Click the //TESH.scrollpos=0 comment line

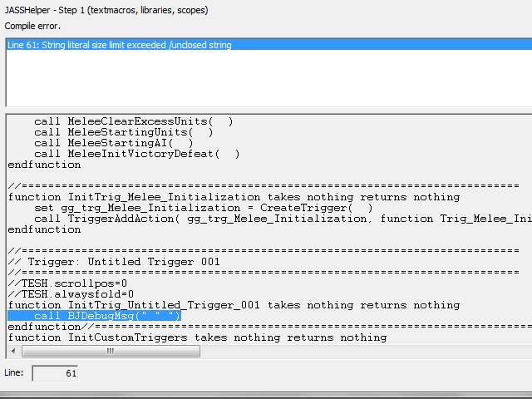tap(67, 283)
